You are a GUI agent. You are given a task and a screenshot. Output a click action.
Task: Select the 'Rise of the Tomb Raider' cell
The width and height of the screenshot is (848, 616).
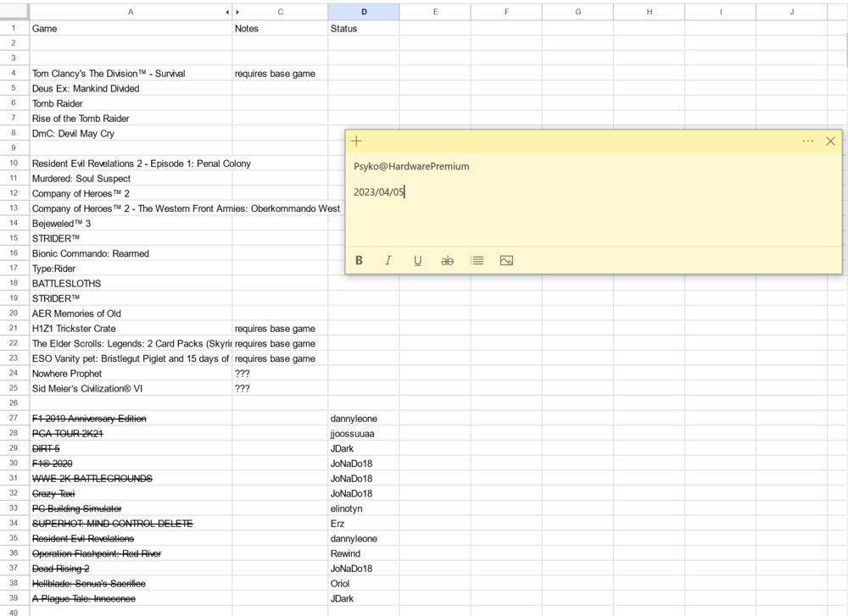click(131, 119)
